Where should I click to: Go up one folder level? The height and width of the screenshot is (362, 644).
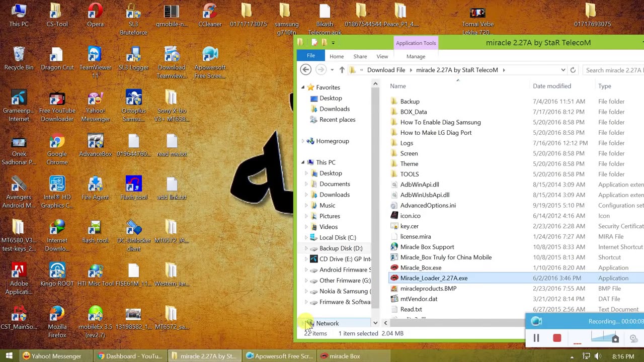point(342,70)
